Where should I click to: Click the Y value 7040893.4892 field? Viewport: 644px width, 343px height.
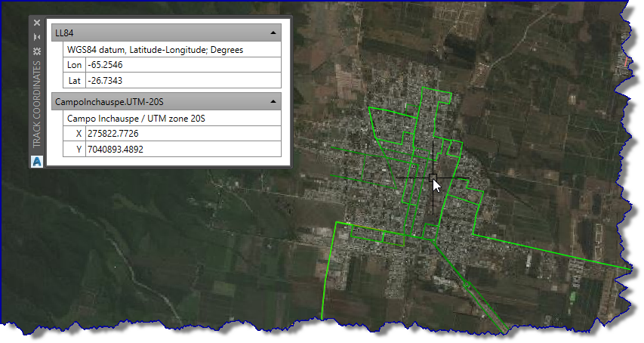tap(183, 149)
